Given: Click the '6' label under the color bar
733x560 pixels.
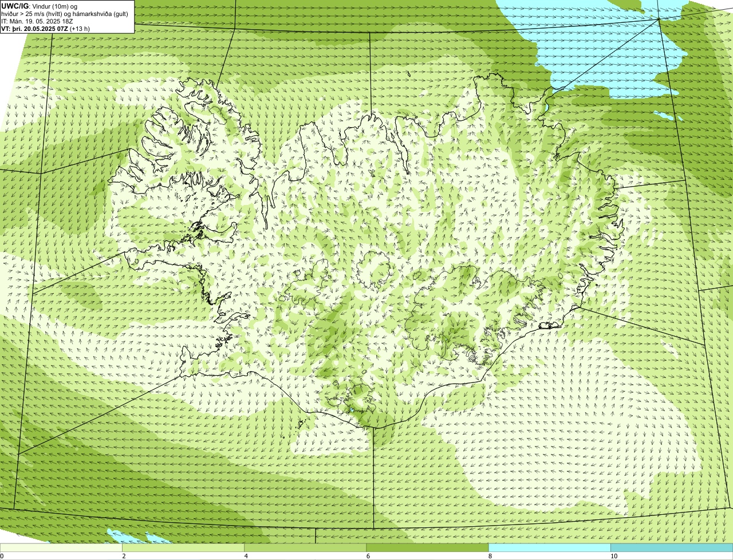Looking at the screenshot, I should click(368, 556).
